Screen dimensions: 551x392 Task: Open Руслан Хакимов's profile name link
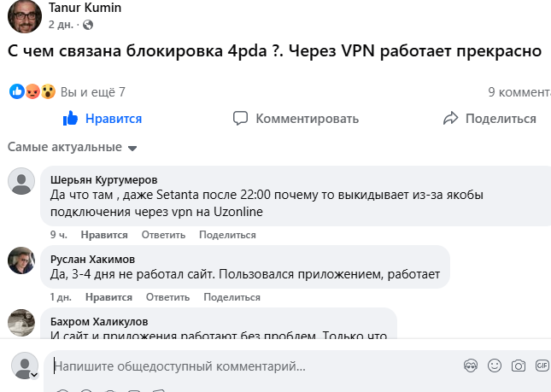(x=93, y=259)
